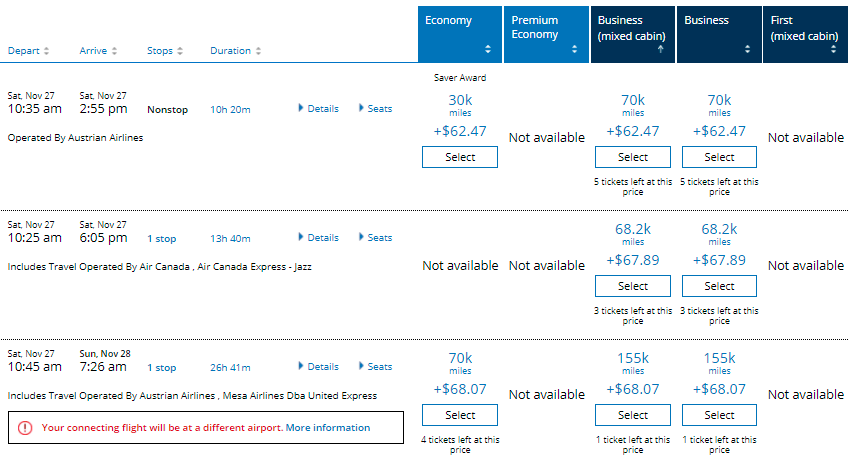The height and width of the screenshot is (456, 862).
Task: Show Seats for the Austrian Airlines nonstop flight
Action: tap(375, 109)
